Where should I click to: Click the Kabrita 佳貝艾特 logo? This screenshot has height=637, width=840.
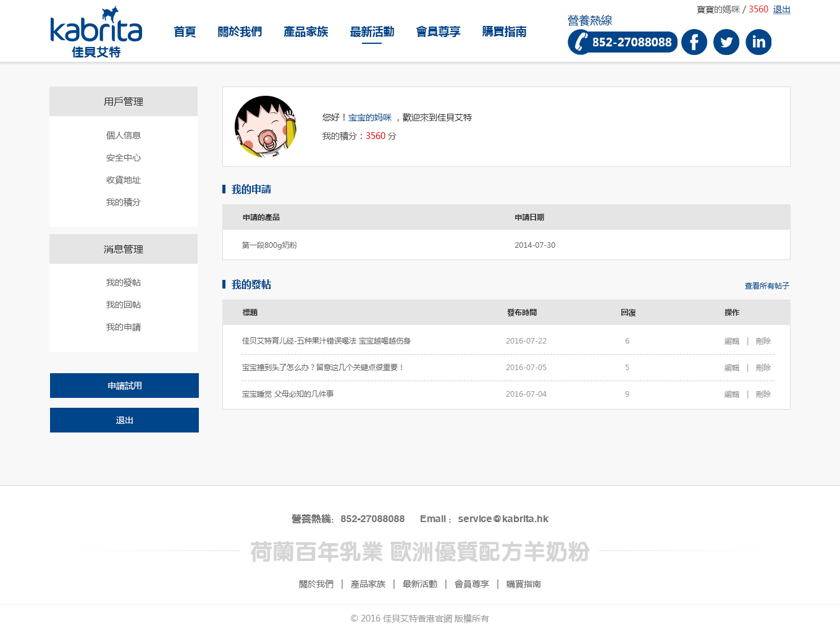(x=96, y=32)
